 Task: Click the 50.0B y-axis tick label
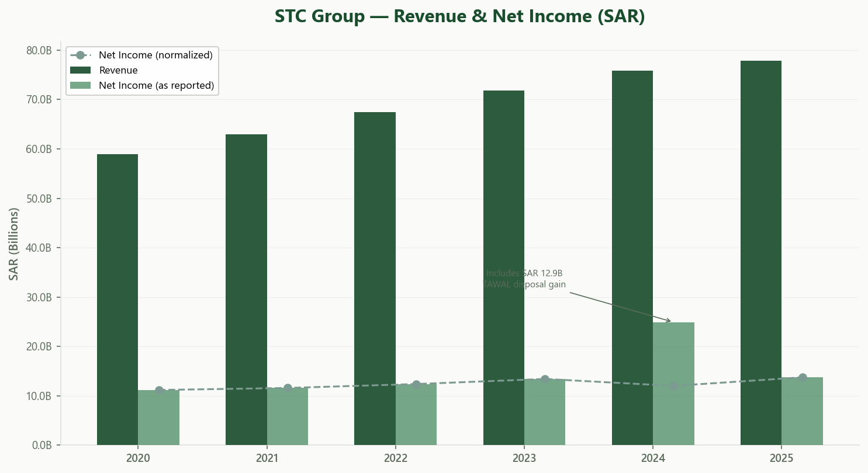coord(39,199)
